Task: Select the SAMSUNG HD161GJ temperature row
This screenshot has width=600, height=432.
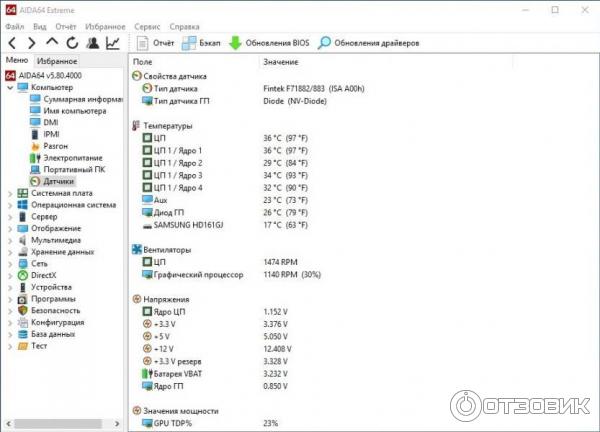Action: tap(225, 225)
